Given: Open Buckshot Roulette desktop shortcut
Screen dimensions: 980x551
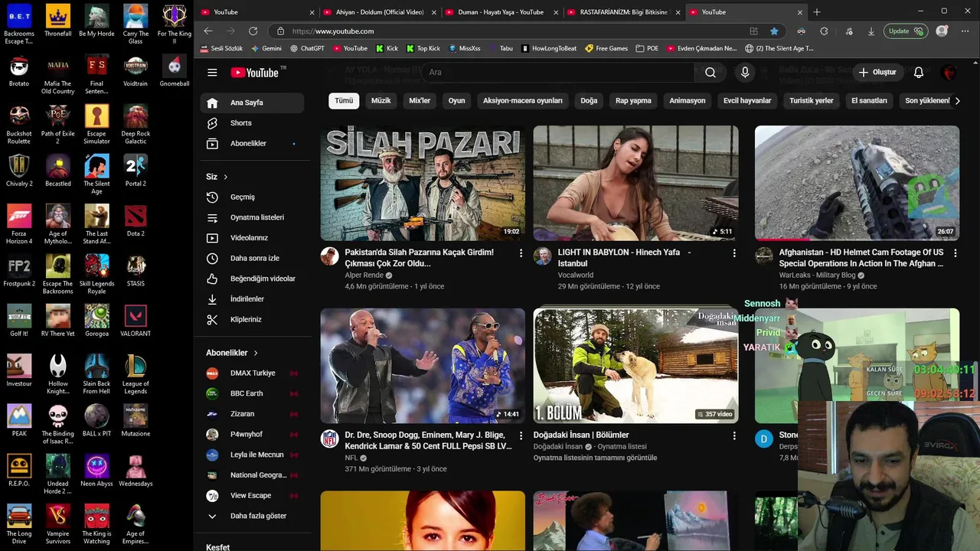Looking at the screenshot, I should (x=19, y=124).
